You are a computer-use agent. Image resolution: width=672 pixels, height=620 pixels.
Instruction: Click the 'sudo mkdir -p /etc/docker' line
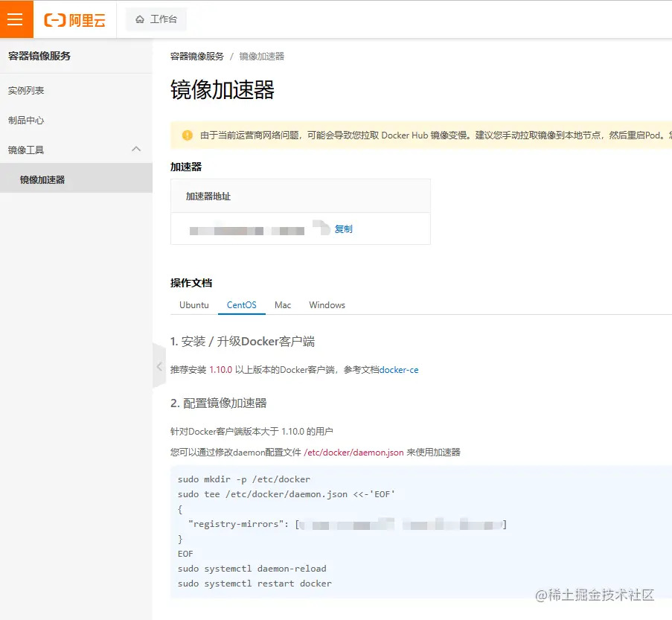pyautogui.click(x=244, y=479)
